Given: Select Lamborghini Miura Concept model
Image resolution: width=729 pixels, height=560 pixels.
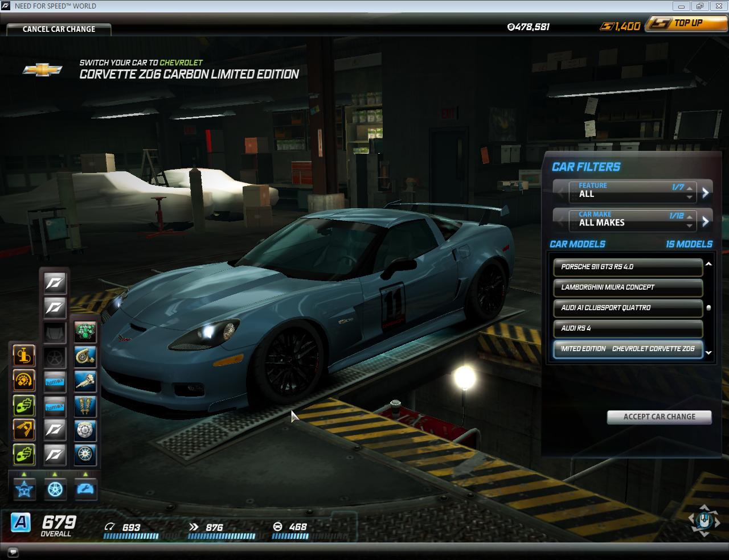Looking at the screenshot, I should (x=628, y=287).
